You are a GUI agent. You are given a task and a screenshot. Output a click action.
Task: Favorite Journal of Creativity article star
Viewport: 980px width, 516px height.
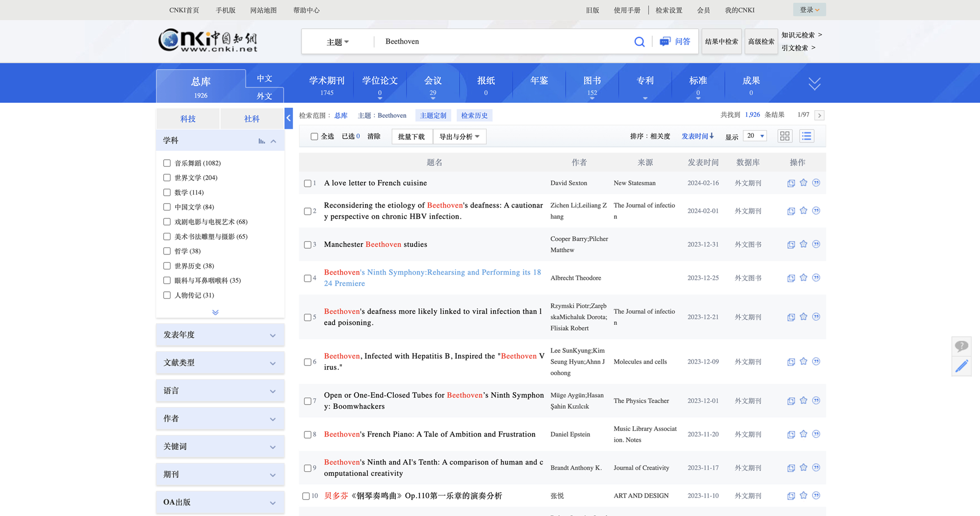click(x=804, y=467)
